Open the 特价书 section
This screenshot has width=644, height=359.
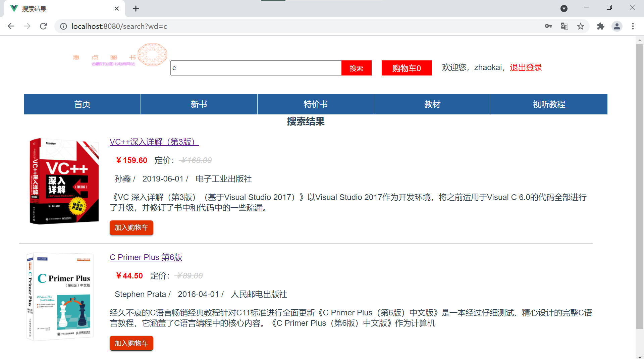pos(315,104)
